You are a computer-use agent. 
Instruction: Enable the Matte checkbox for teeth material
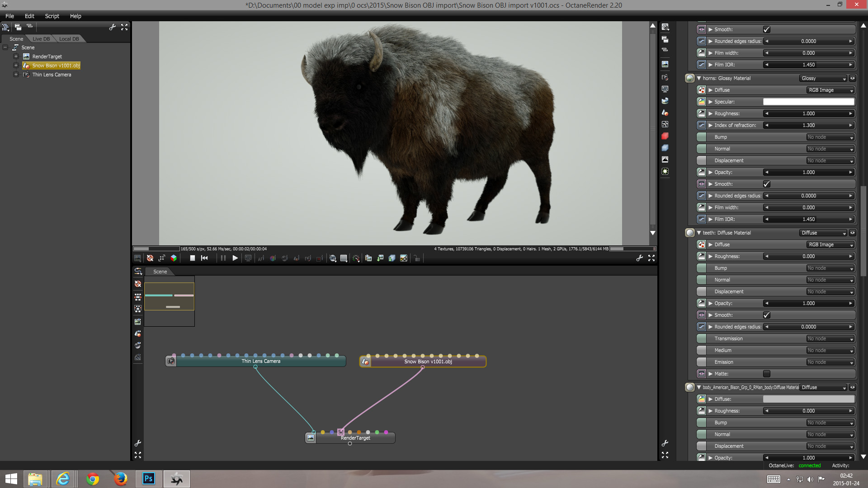(x=766, y=374)
